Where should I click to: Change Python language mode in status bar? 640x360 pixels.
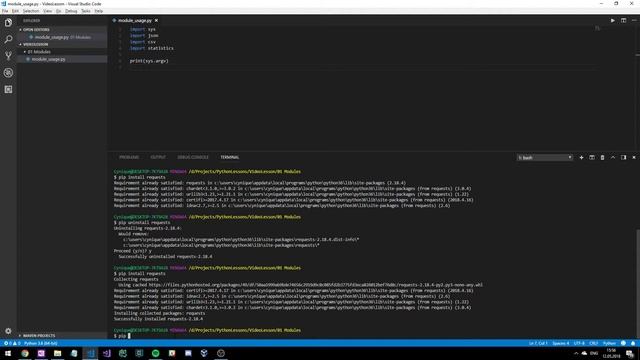(x=609, y=343)
